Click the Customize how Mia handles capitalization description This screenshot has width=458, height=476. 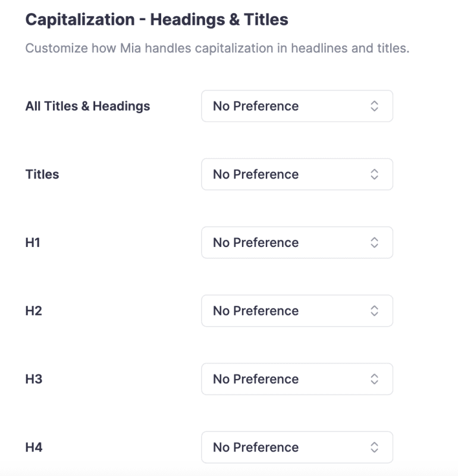coord(217,48)
